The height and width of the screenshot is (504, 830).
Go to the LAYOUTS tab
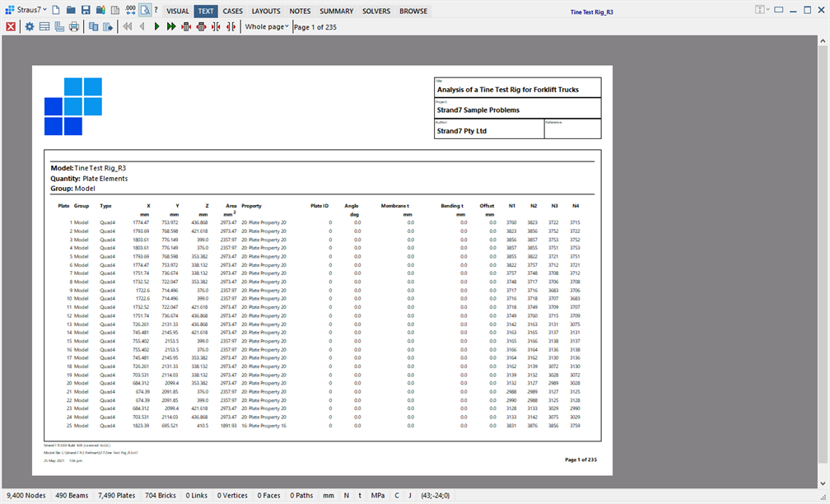click(266, 11)
